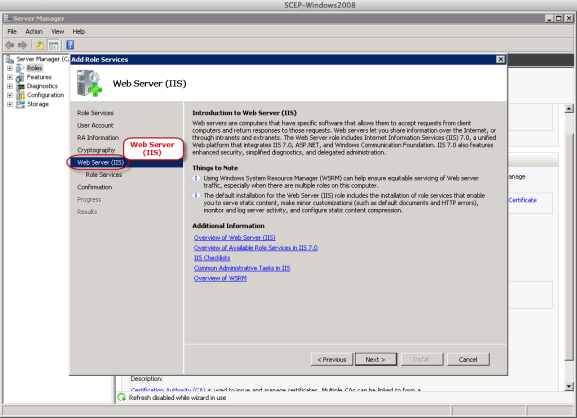The width and height of the screenshot is (577, 418).
Task: Go to Role Services under Web Server (IIS)
Action: click(x=104, y=175)
